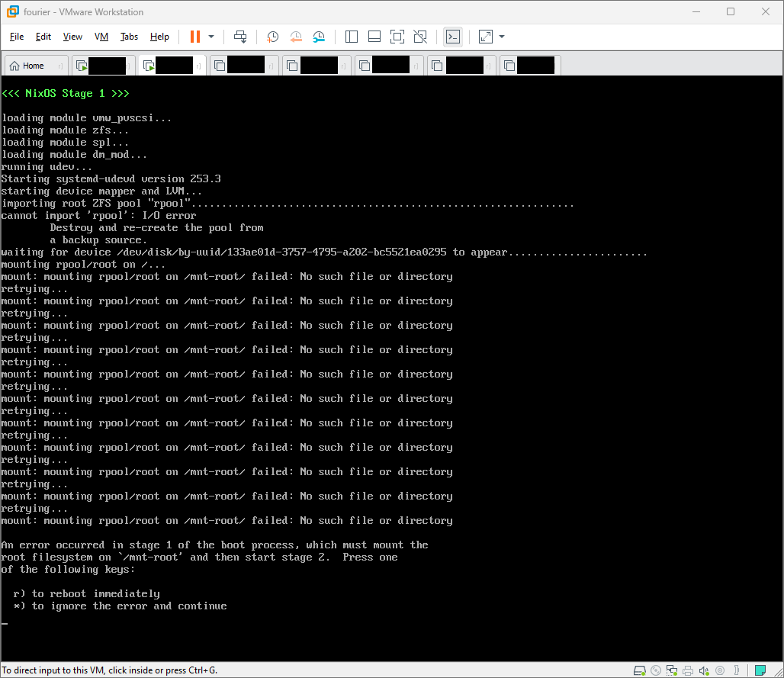Click the 'a backup source.' line
This screenshot has width=784, height=678.
coord(98,240)
